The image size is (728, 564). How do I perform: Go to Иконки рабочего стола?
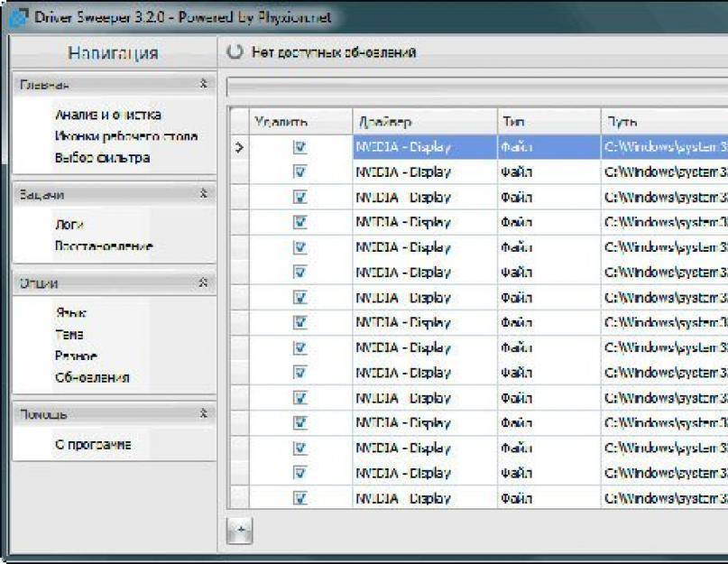pos(126,136)
